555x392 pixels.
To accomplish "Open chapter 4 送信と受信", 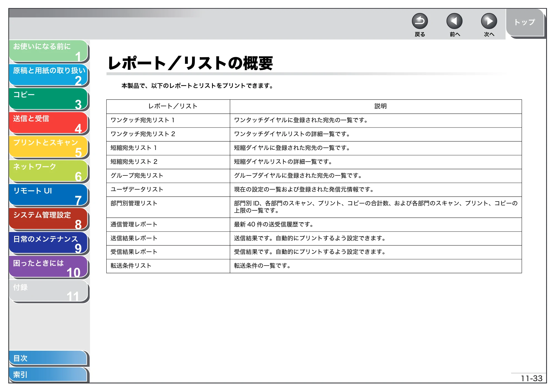I will tap(49, 123).
